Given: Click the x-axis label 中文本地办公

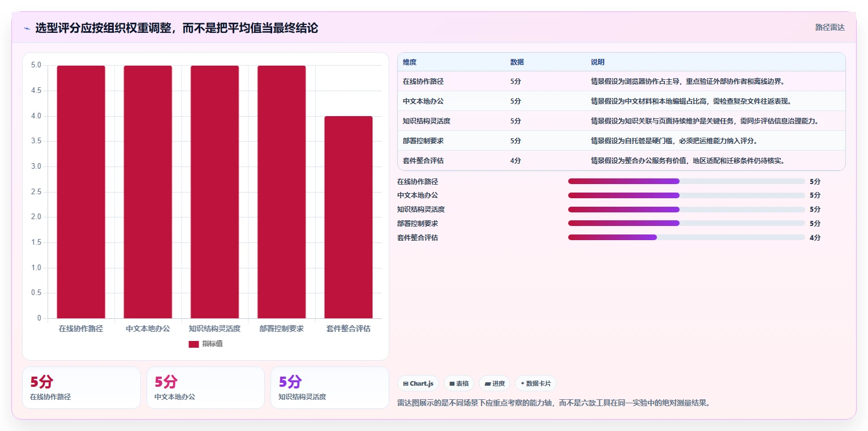Looking at the screenshot, I should 148,328.
